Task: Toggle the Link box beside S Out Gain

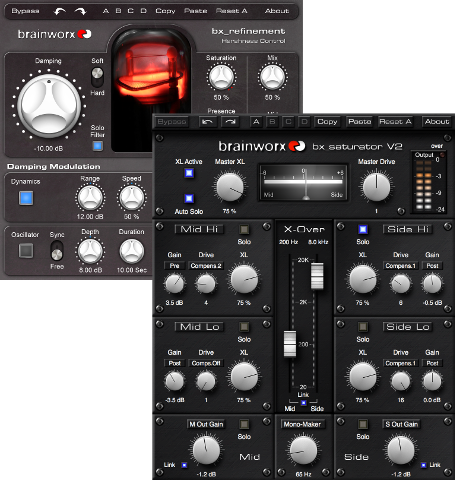Action: (423, 465)
